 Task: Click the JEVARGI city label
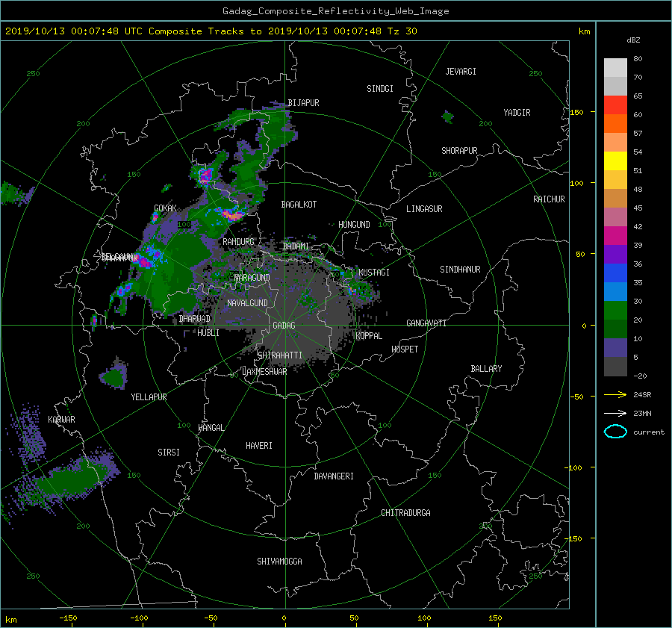point(461,72)
